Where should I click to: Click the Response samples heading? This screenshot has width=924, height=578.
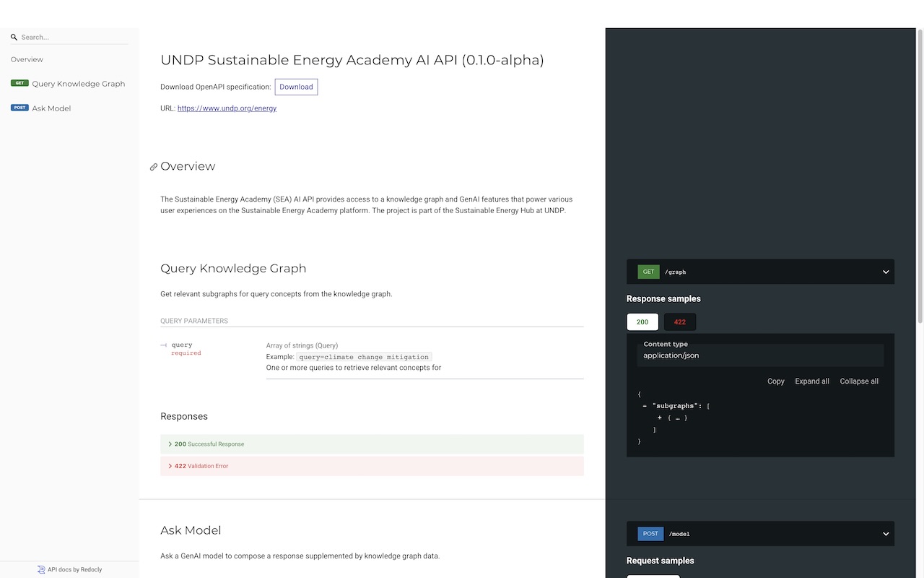point(663,299)
